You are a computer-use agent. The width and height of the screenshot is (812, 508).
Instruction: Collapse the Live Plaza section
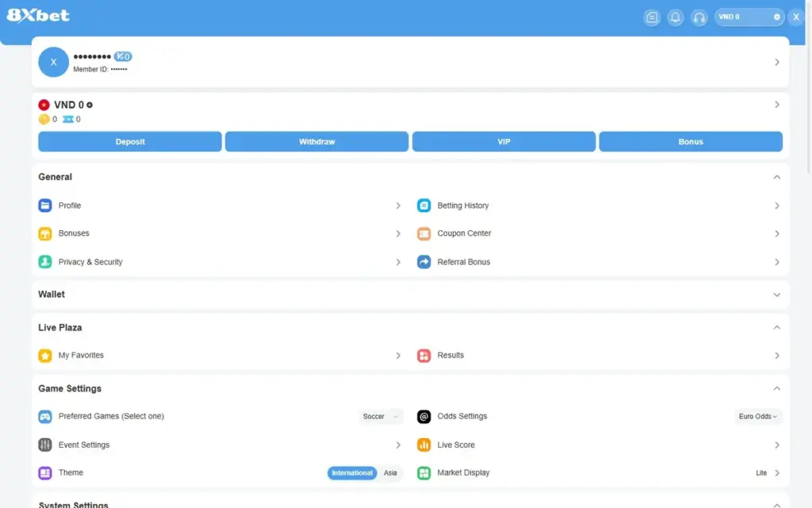(777, 328)
